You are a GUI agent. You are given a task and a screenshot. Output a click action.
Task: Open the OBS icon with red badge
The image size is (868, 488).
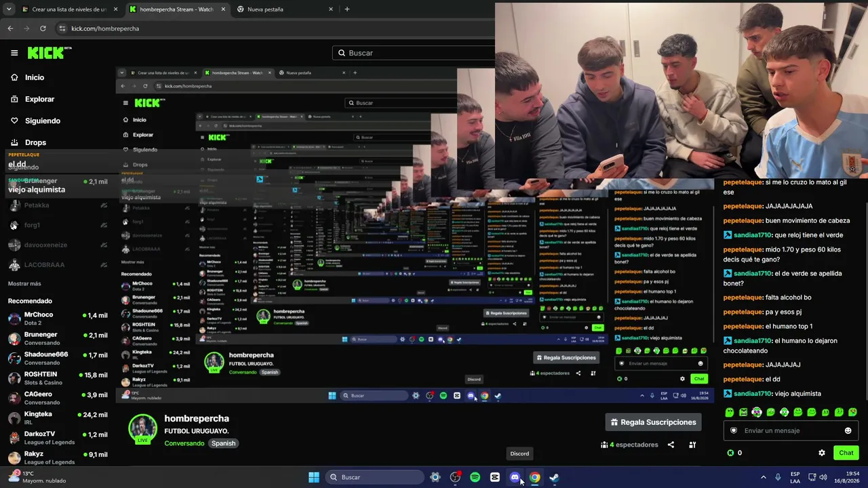(x=455, y=477)
